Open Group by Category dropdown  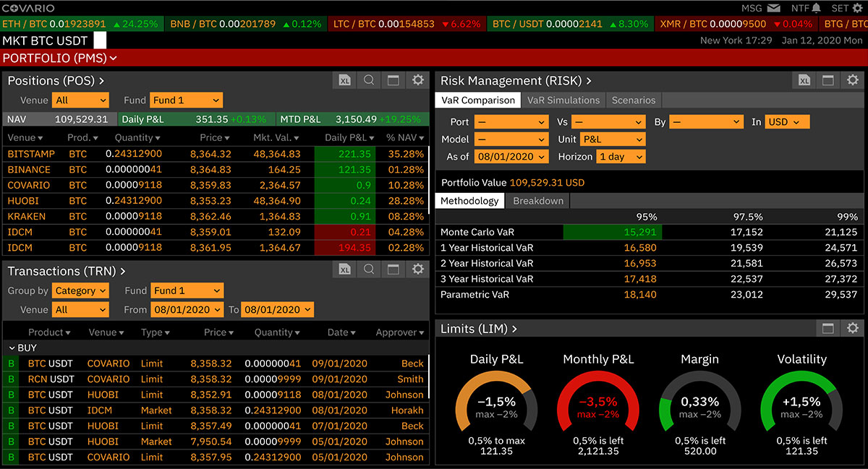tap(81, 291)
